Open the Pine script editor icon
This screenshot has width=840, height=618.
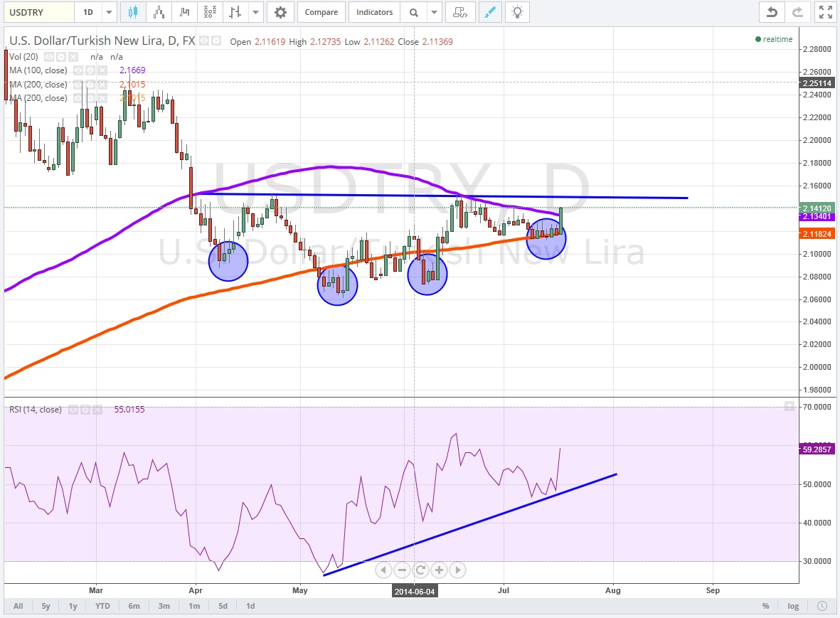[460, 12]
